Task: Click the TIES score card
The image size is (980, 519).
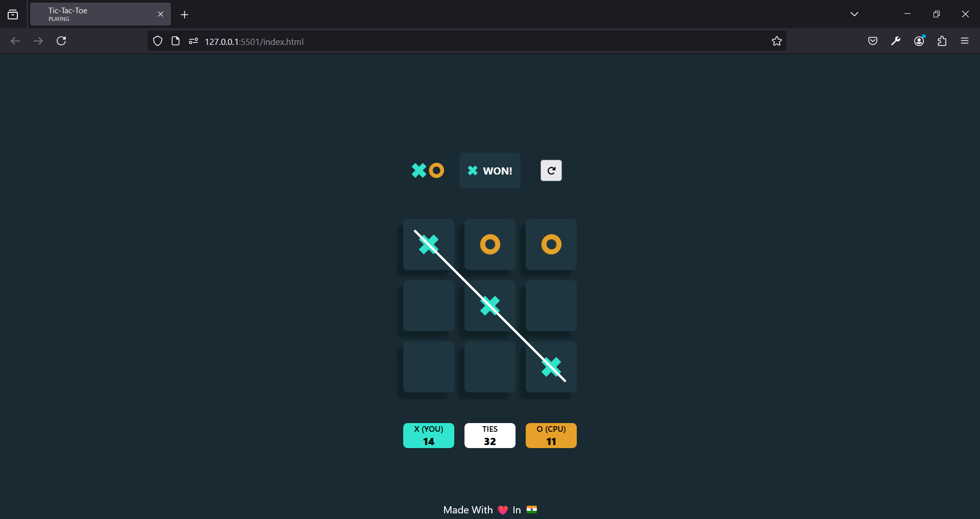Action: tap(490, 435)
